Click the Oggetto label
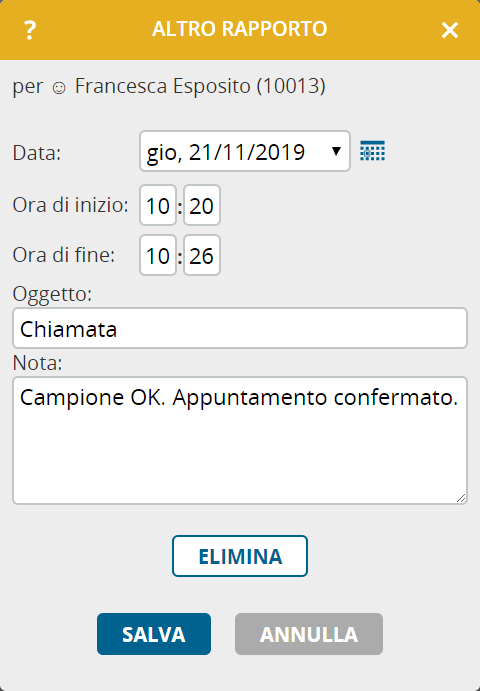The image size is (480, 691). click(x=52, y=294)
